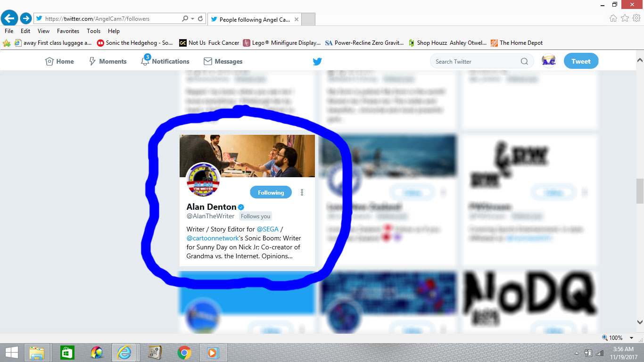Image resolution: width=644 pixels, height=362 pixels.
Task: Open the away First class luggage bookmark
Action: (x=53, y=43)
